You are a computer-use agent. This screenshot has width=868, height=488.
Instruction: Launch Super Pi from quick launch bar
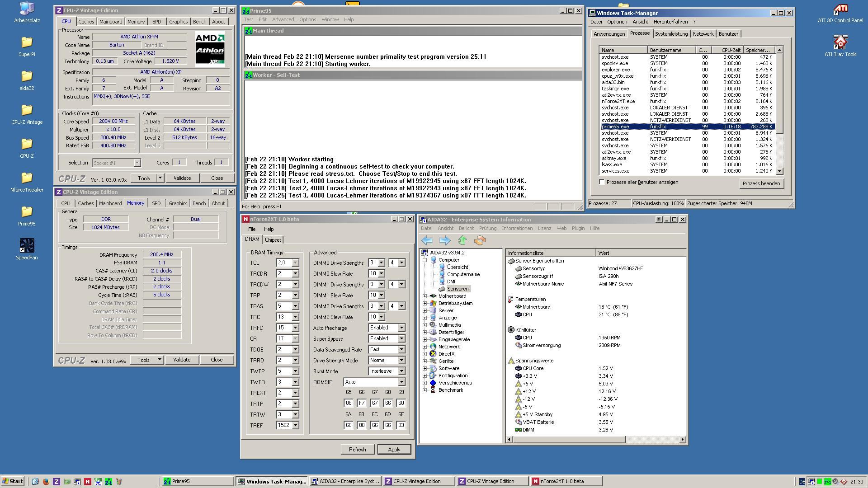click(98, 481)
